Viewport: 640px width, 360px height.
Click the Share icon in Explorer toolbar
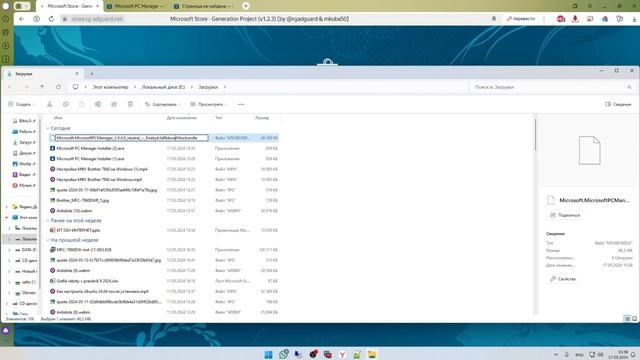click(114, 104)
